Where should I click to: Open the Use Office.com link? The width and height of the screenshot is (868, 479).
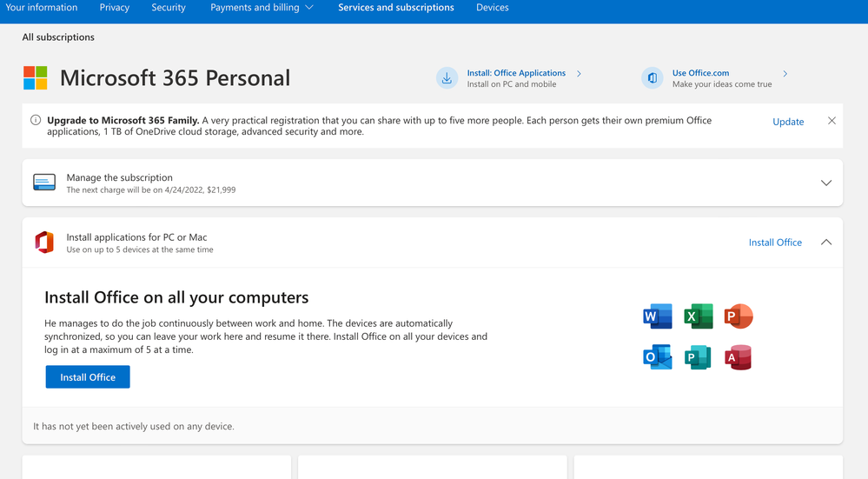click(700, 73)
